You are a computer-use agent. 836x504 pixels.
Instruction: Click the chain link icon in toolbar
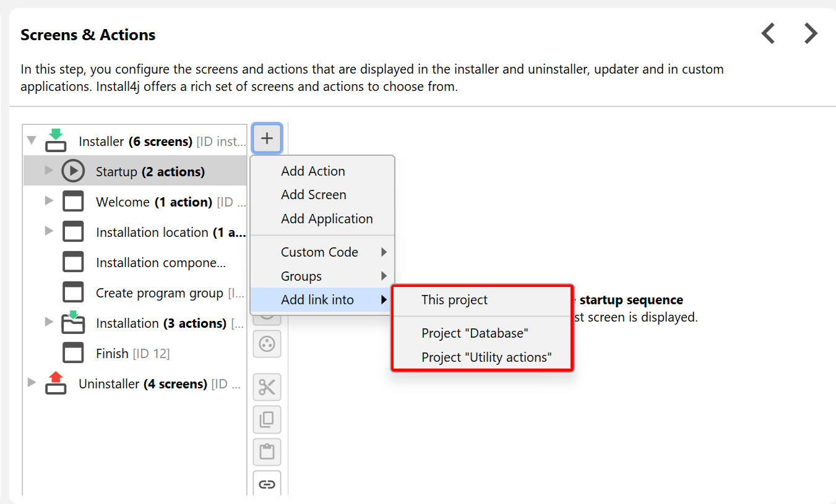[x=267, y=484]
